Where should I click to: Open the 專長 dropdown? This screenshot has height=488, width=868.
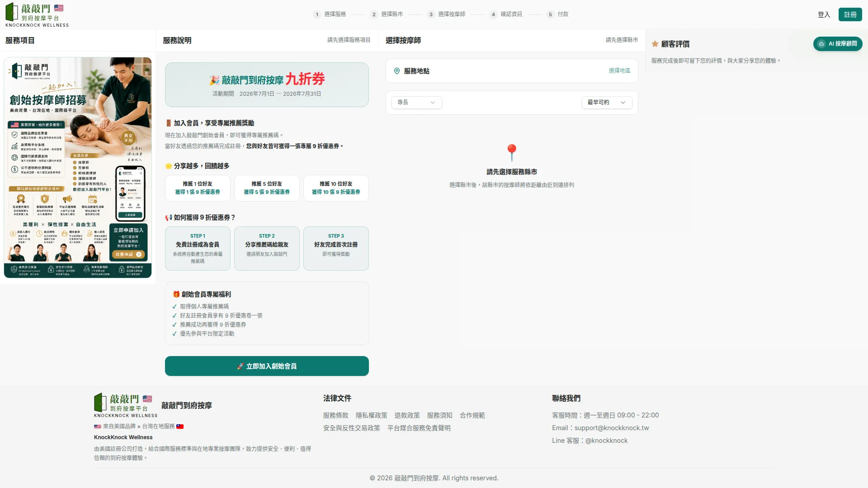tap(416, 103)
